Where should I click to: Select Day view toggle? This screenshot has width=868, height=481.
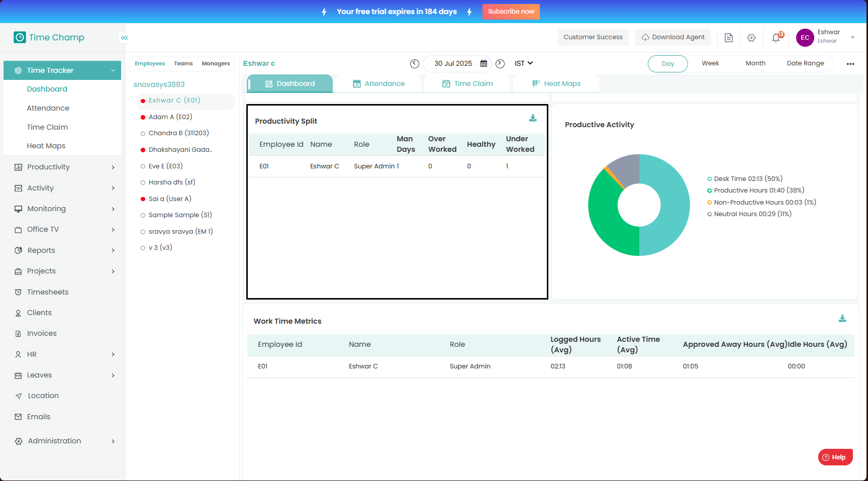pyautogui.click(x=667, y=64)
